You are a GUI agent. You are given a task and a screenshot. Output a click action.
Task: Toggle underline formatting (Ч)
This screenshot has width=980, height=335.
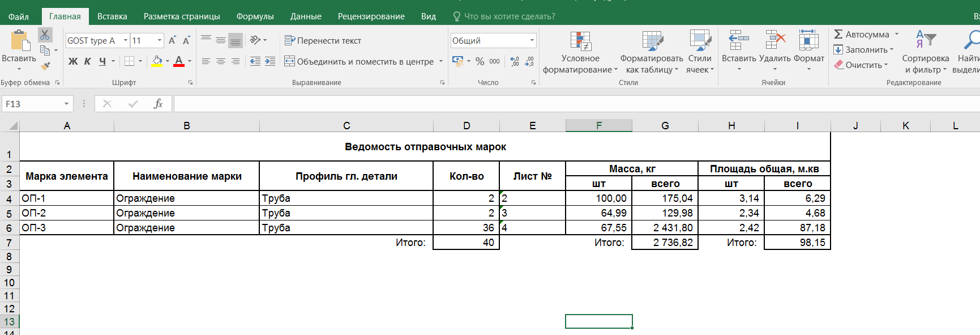tap(102, 61)
